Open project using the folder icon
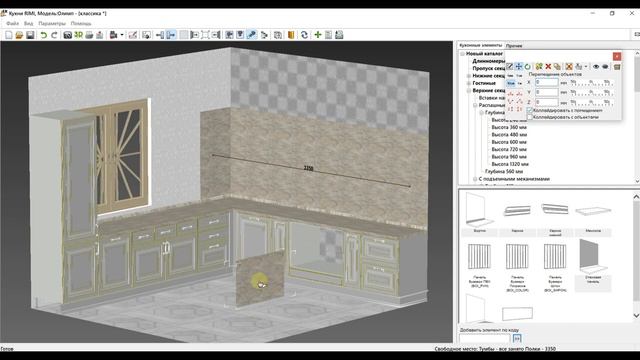640x360 pixels. [x=19, y=35]
